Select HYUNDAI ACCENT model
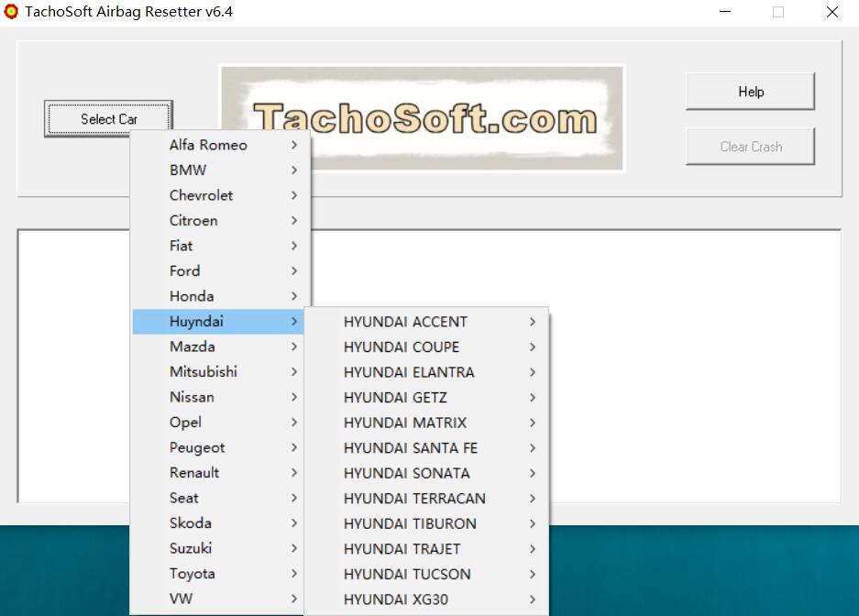859x616 pixels. coord(426,322)
